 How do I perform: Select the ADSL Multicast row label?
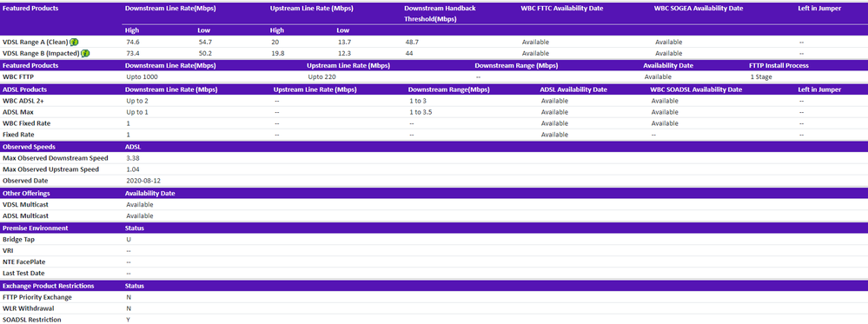(26, 216)
